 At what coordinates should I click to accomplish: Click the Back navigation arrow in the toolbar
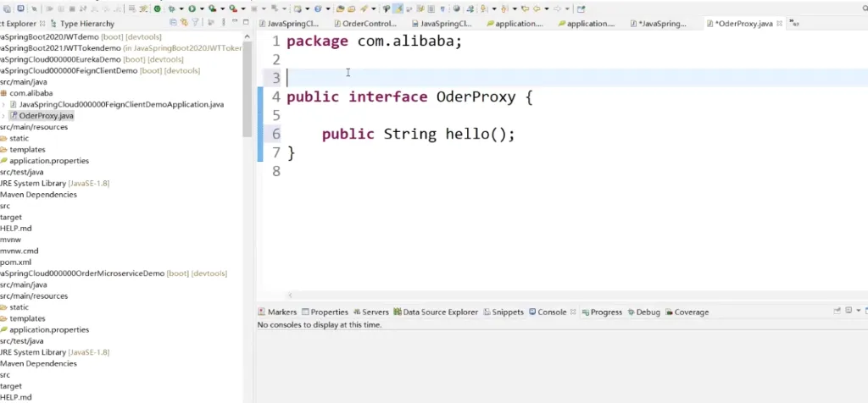(537, 8)
